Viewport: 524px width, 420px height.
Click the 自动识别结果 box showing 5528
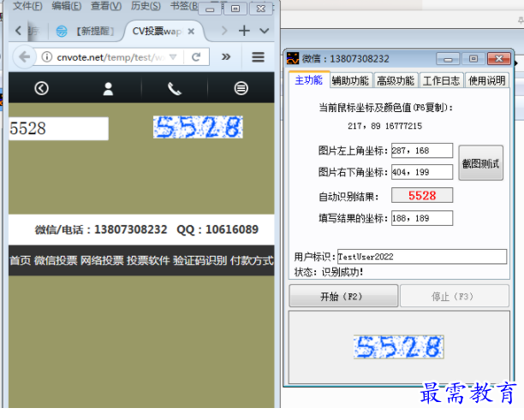coord(422,195)
